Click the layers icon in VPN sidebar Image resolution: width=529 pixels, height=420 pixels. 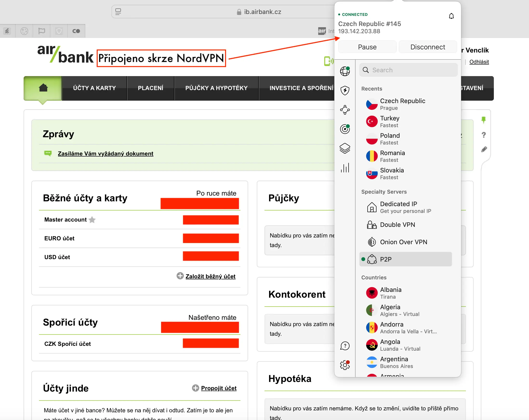[x=345, y=148]
